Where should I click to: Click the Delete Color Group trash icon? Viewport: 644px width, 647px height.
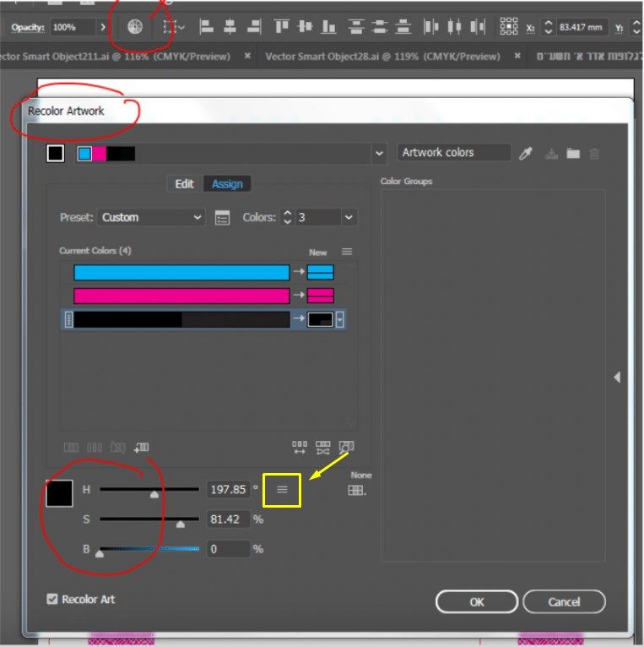pyautogui.click(x=594, y=154)
